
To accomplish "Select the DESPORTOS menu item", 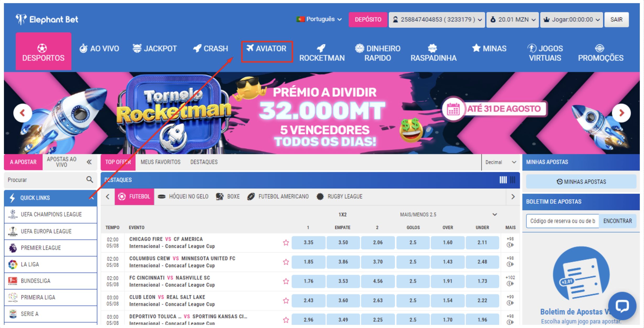I will tap(44, 51).
